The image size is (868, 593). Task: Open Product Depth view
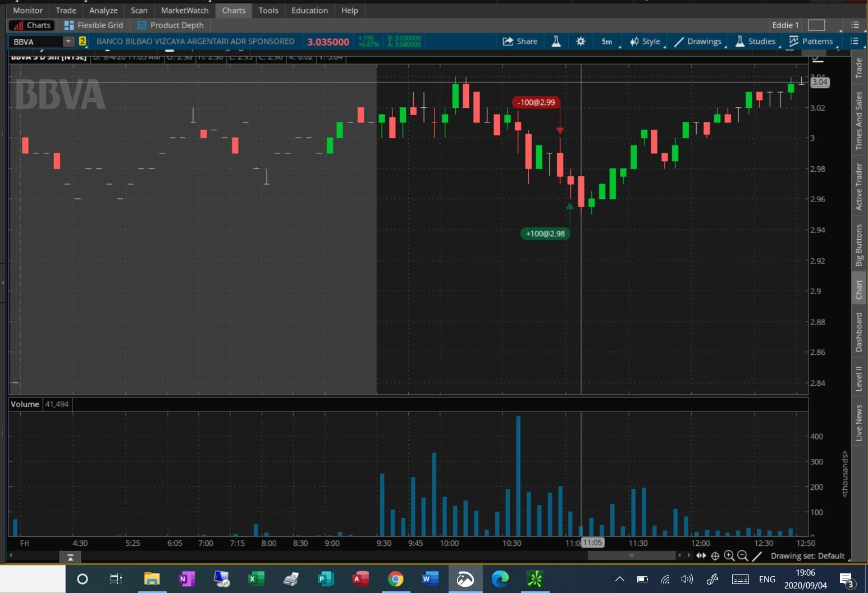click(171, 25)
